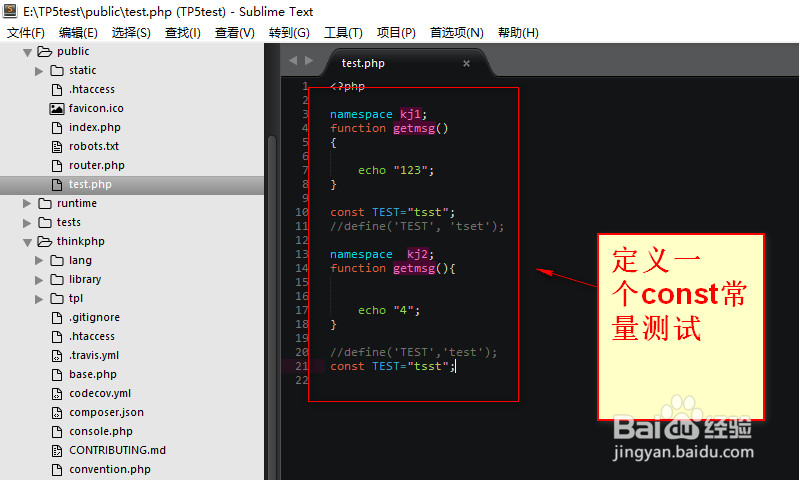
Task: Expand the tests folder arrow
Action: pos(27,223)
